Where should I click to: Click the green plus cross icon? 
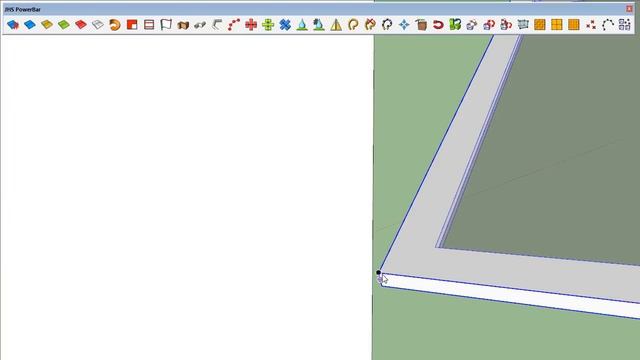(x=268, y=25)
